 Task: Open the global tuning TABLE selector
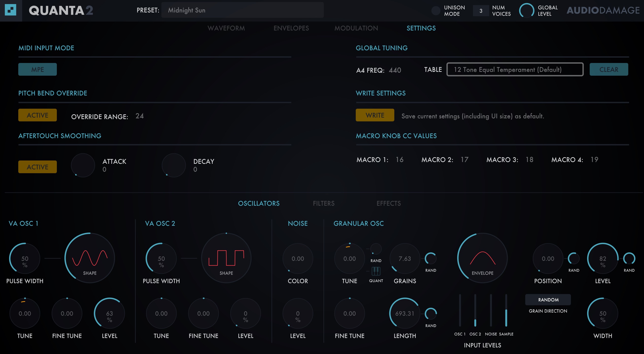[x=515, y=69]
